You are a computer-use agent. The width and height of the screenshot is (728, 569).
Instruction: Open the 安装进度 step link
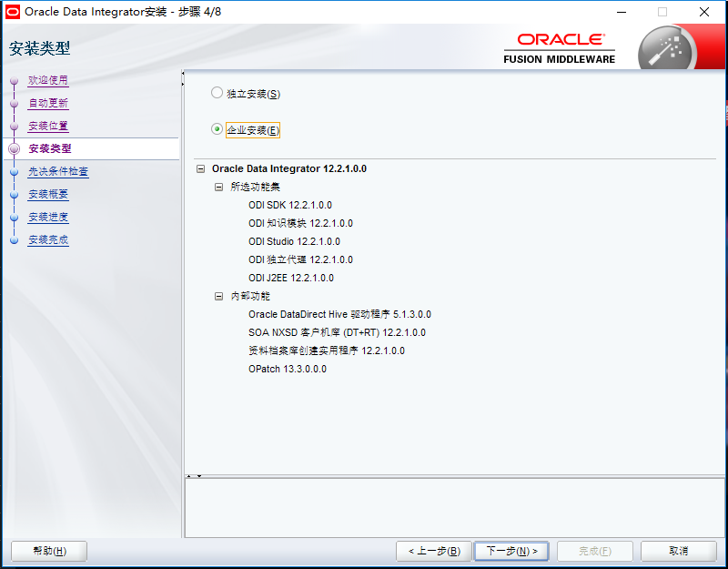(x=48, y=217)
